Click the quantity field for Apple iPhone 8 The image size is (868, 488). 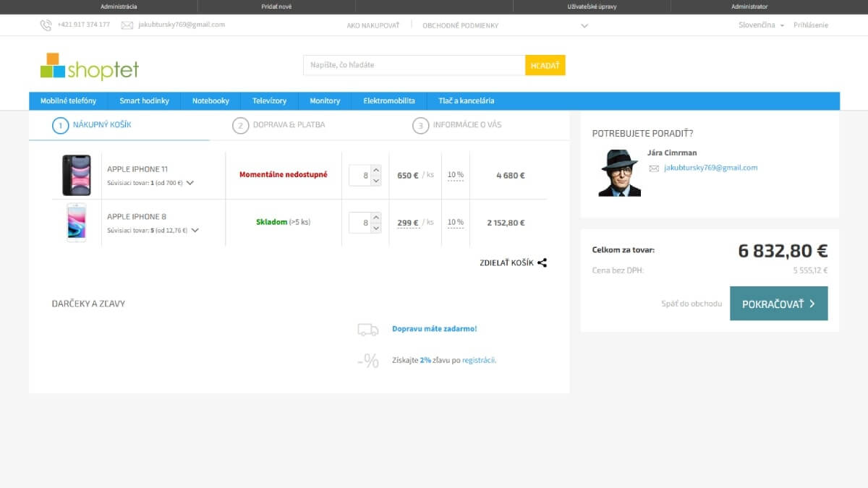coord(360,223)
